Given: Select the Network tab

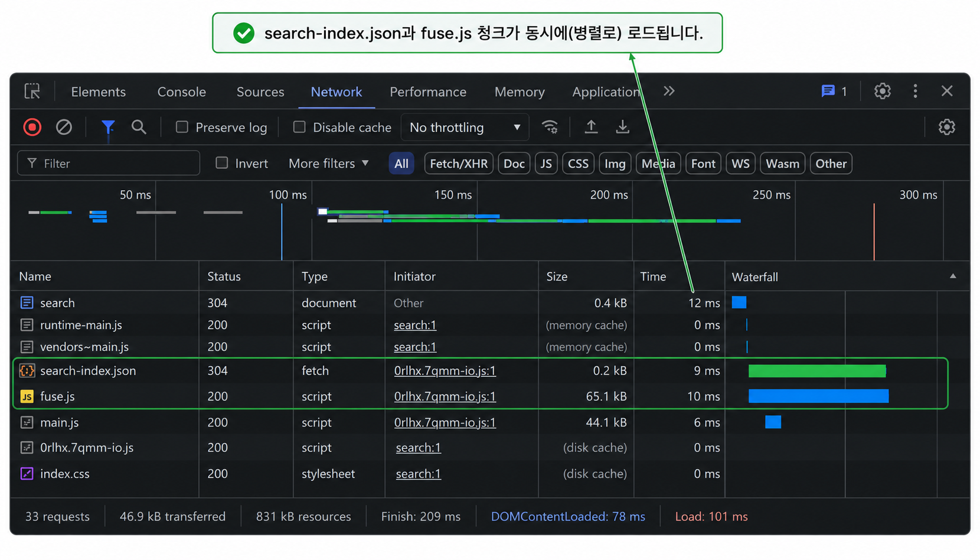Looking at the screenshot, I should coord(337,92).
